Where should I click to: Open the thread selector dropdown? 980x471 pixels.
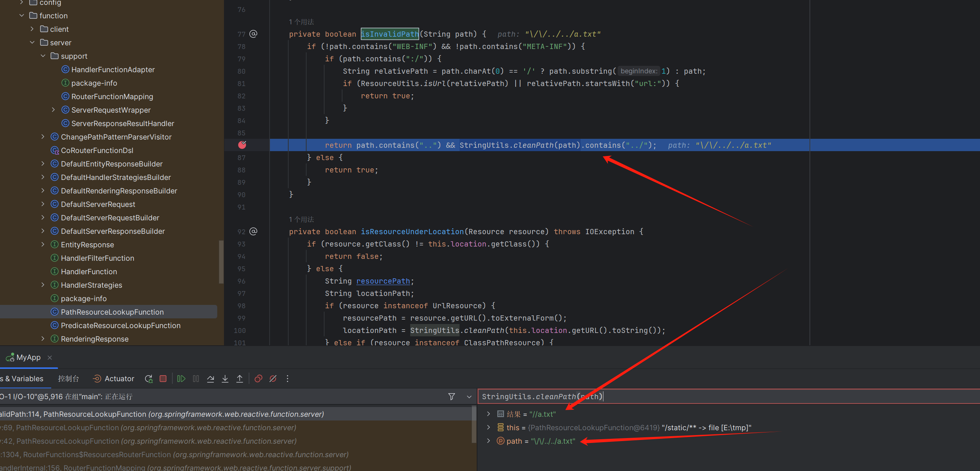click(x=469, y=397)
